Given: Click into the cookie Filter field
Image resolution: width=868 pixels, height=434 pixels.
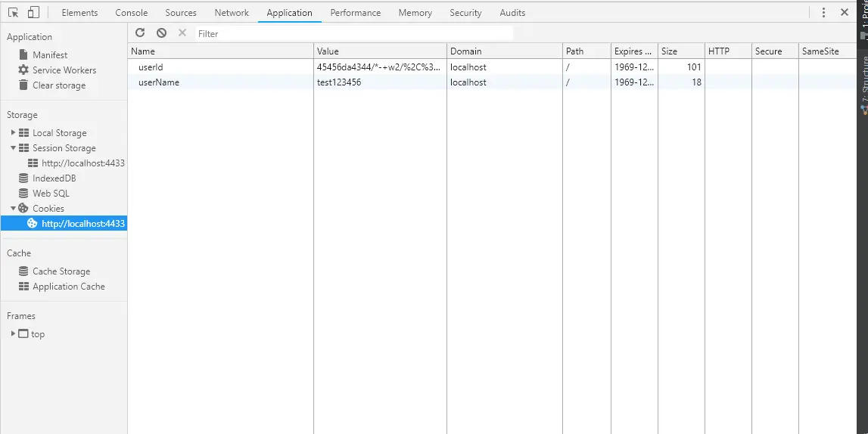Looking at the screenshot, I should click(354, 34).
